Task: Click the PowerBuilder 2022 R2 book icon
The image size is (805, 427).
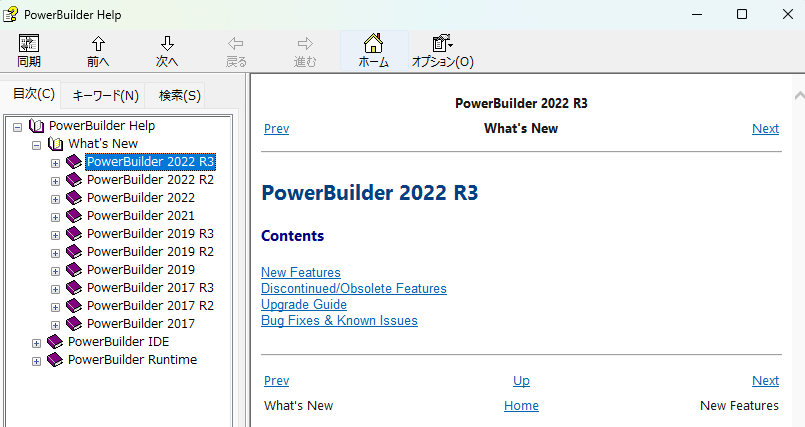Action: pyautogui.click(x=75, y=180)
